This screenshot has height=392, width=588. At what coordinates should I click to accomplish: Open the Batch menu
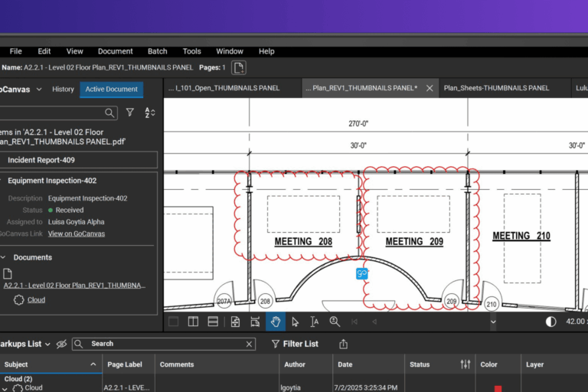coord(157,51)
